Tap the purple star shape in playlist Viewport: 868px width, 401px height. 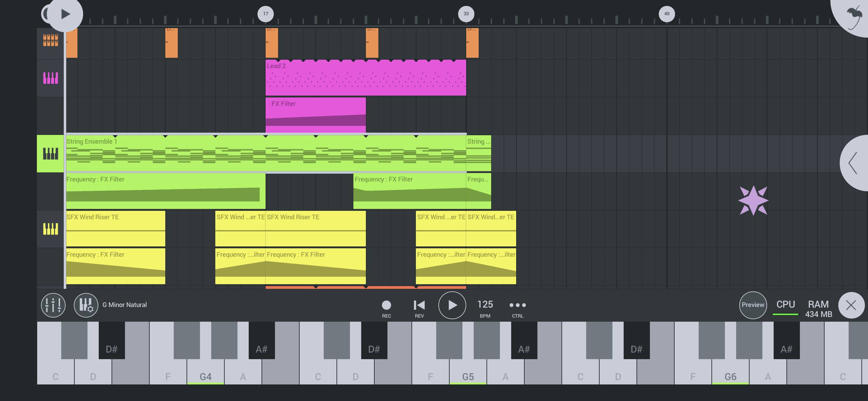pos(753,200)
